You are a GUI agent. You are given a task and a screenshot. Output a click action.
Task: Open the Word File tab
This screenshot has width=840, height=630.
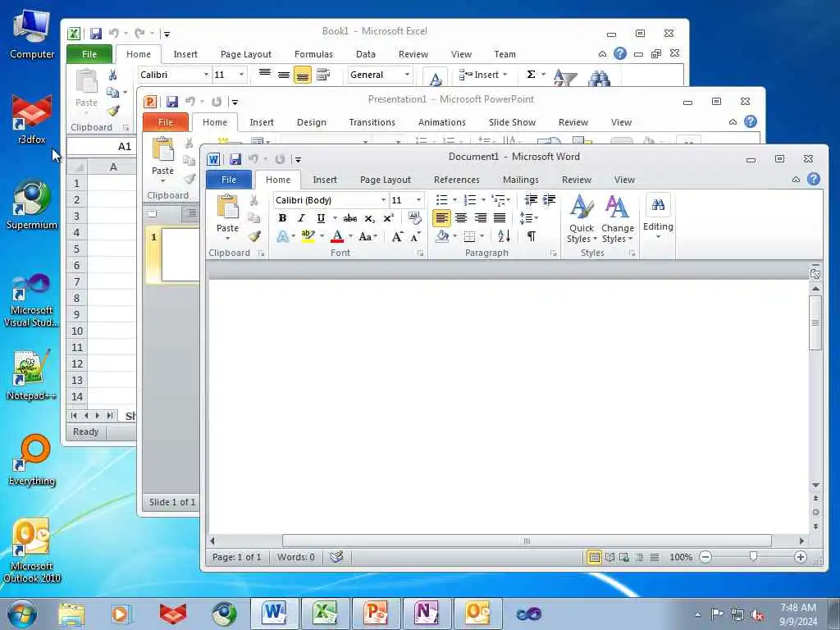tap(229, 180)
